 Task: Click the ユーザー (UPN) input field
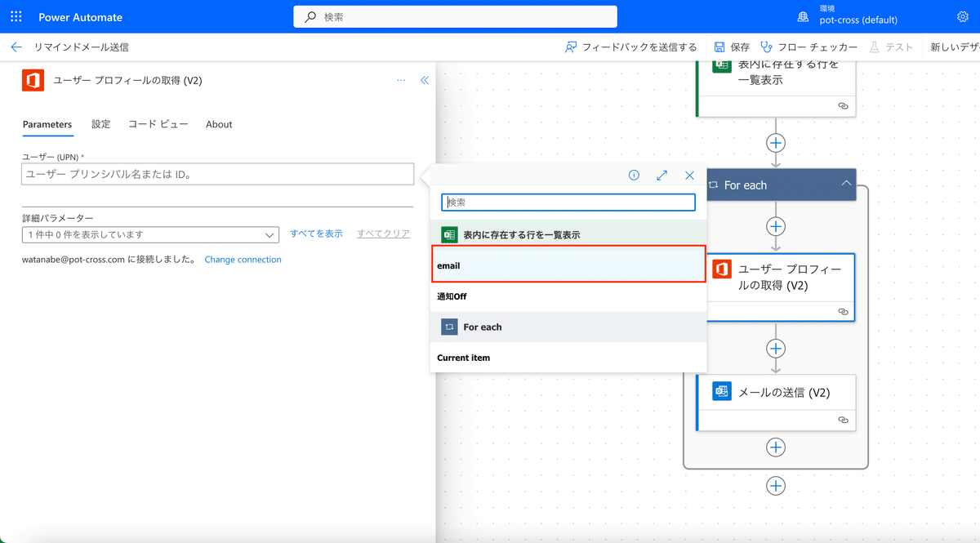pos(218,174)
